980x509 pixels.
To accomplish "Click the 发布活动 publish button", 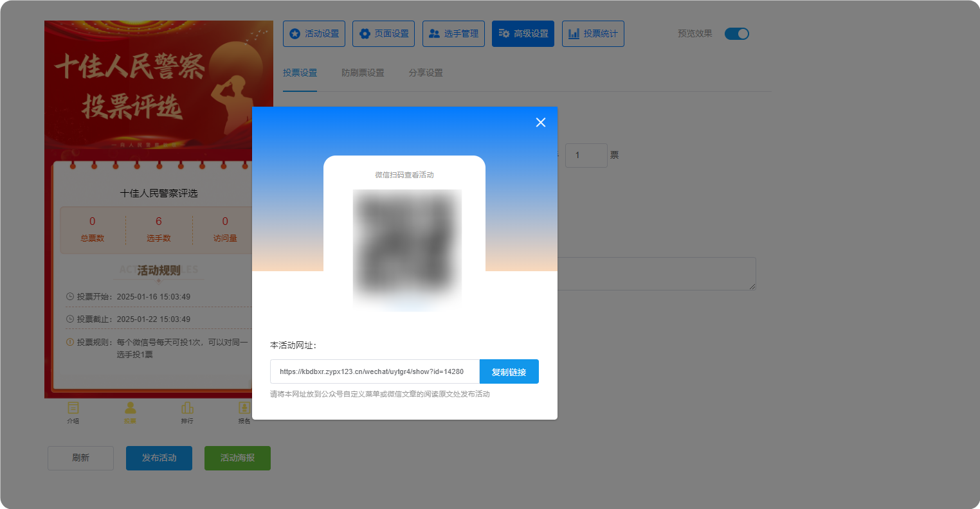I will (x=159, y=458).
